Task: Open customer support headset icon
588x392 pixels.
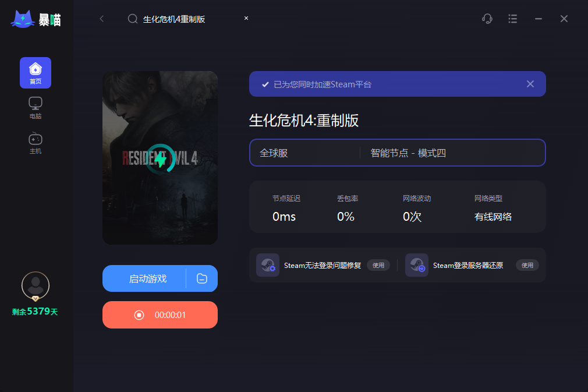Action: (487, 19)
